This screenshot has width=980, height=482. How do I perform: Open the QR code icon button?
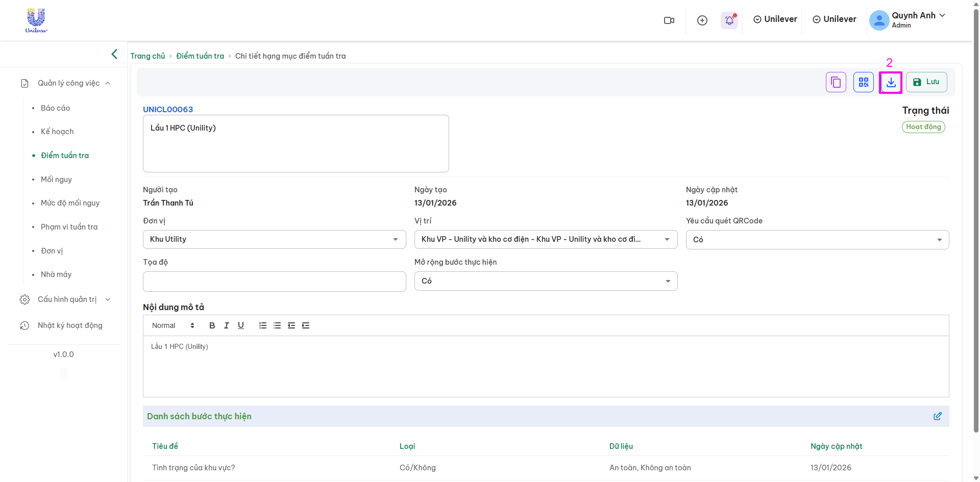click(x=863, y=82)
